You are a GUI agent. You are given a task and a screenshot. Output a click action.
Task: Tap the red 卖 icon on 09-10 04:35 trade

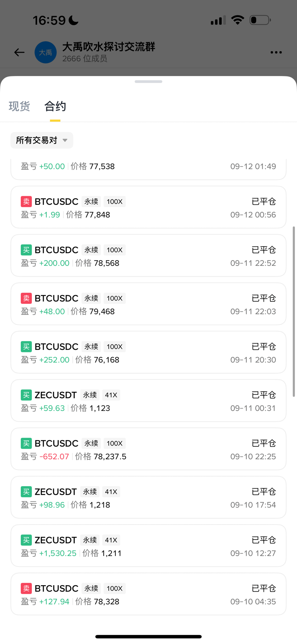point(26,588)
